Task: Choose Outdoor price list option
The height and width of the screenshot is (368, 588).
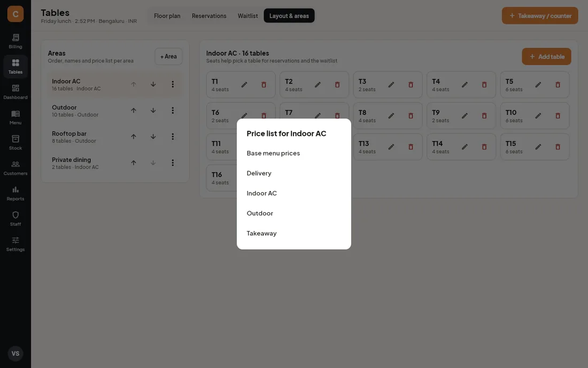Action: coord(294,213)
